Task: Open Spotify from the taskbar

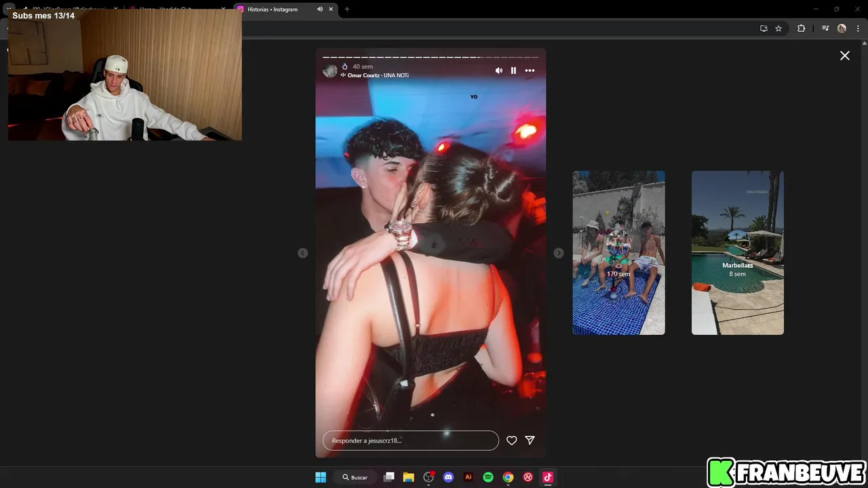Action: [x=488, y=477]
